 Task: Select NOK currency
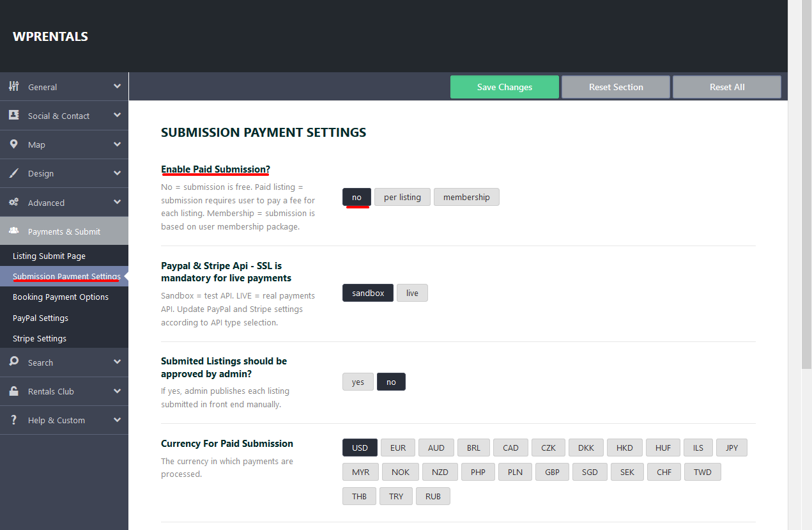click(401, 472)
